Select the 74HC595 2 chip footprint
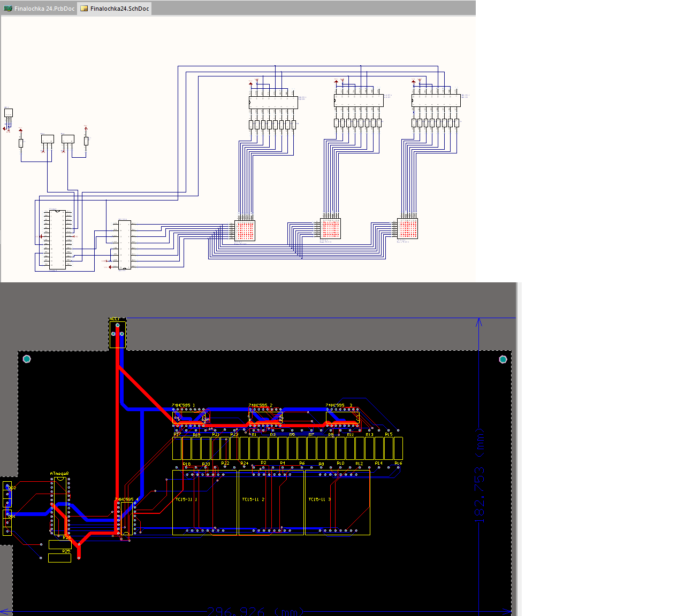This screenshot has height=616, width=685. [x=265, y=418]
